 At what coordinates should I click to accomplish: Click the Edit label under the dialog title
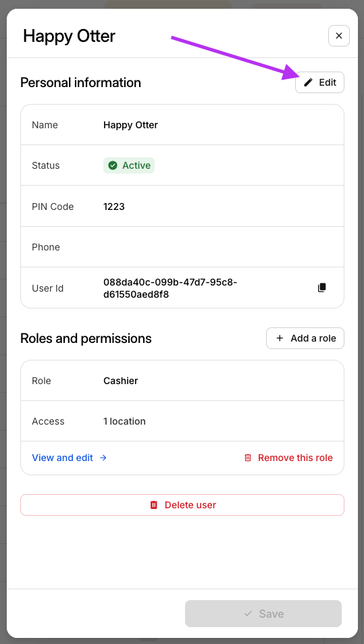(328, 82)
